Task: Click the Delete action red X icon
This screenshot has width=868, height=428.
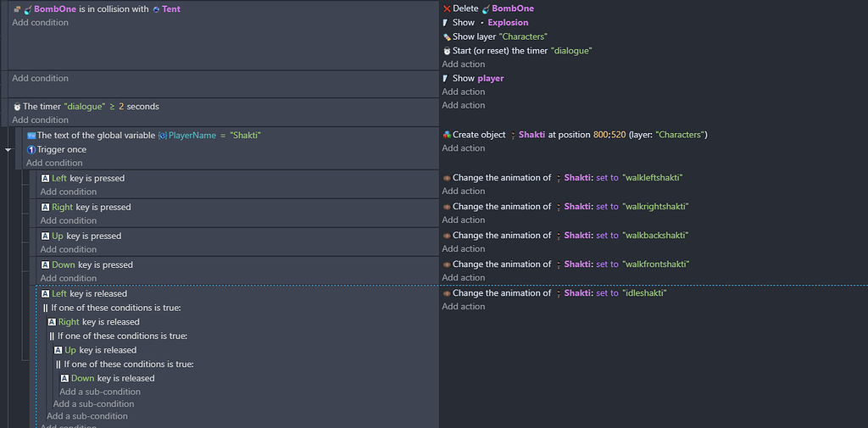Action: click(447, 8)
